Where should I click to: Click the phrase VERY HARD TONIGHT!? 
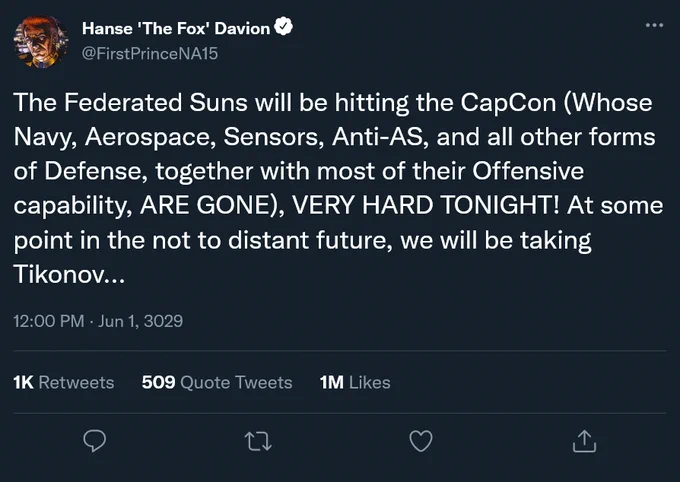(x=425, y=205)
